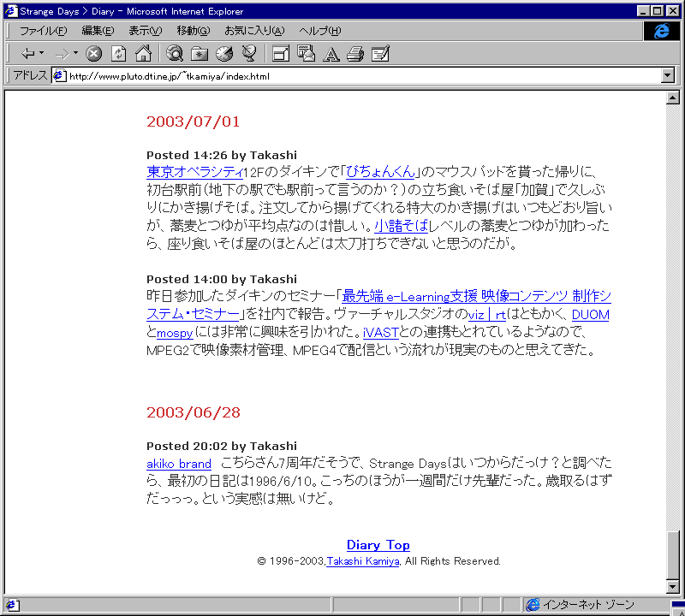Click the Internet Explorer logo throbber
685x616 pixels.
tap(661, 31)
